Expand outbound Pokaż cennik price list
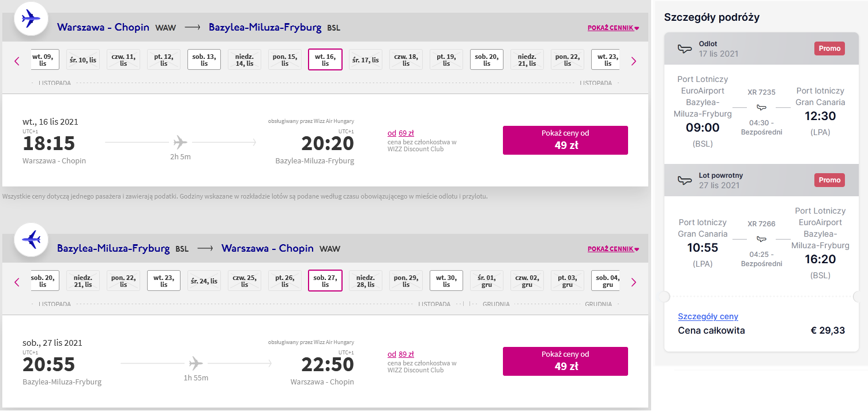Viewport: 868px width, 411px height. click(614, 28)
